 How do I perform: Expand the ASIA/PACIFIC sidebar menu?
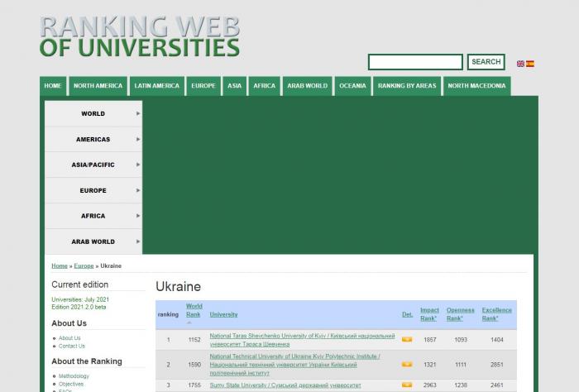(93, 165)
